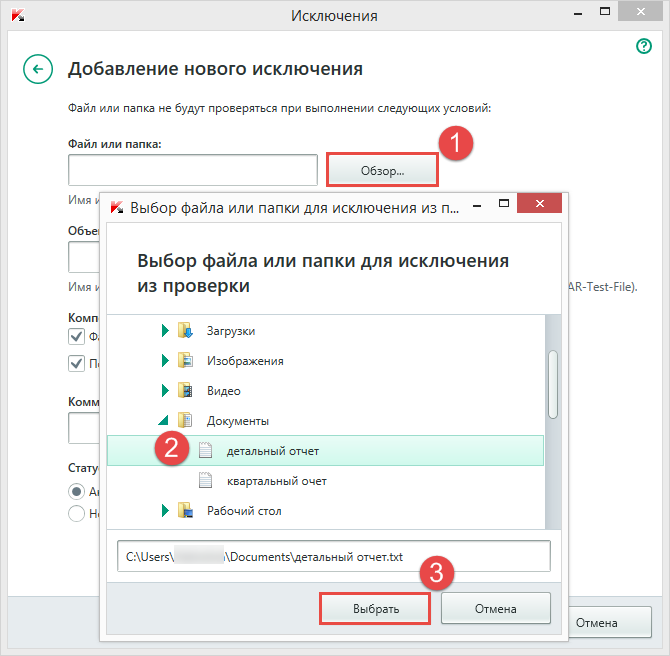Viewport: 670px width, 656px height.
Task: Click the Обзор... browse button
Action: tap(382, 170)
